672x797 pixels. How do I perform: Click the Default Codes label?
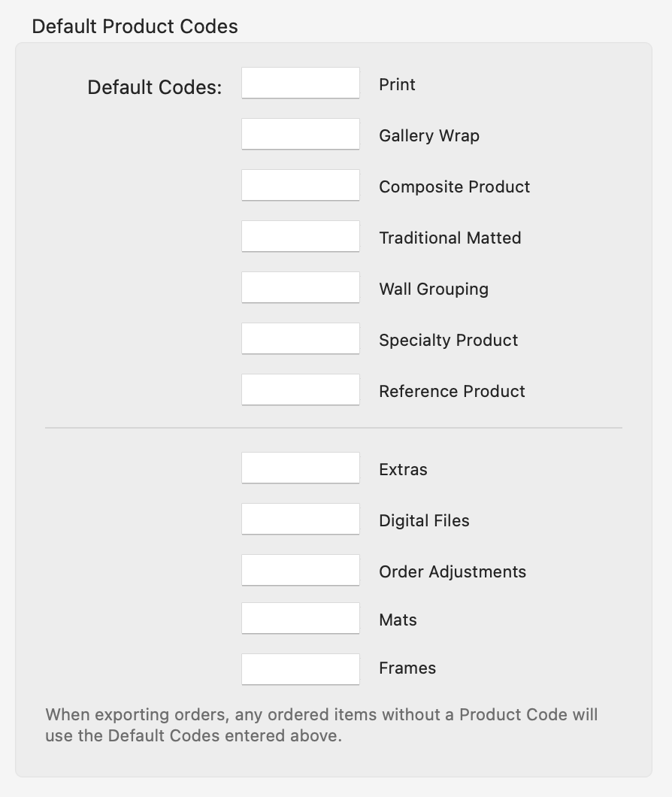pos(155,87)
